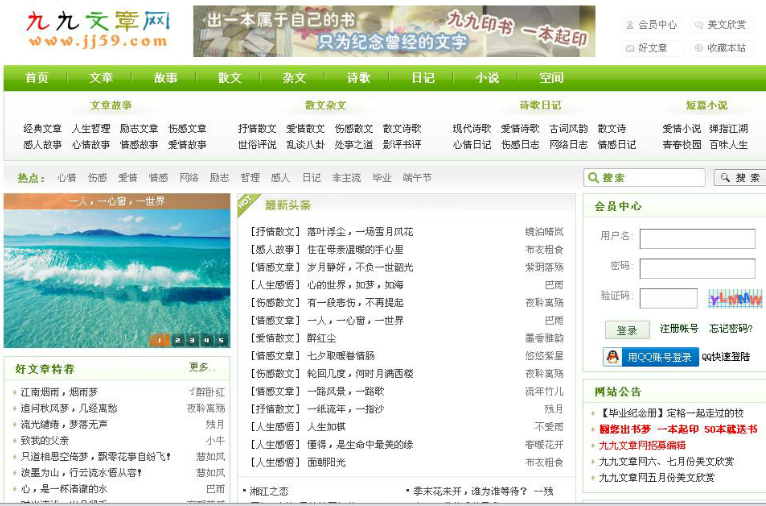Click the 忘记密码 link
The height and width of the screenshot is (506, 766).
tap(730, 329)
